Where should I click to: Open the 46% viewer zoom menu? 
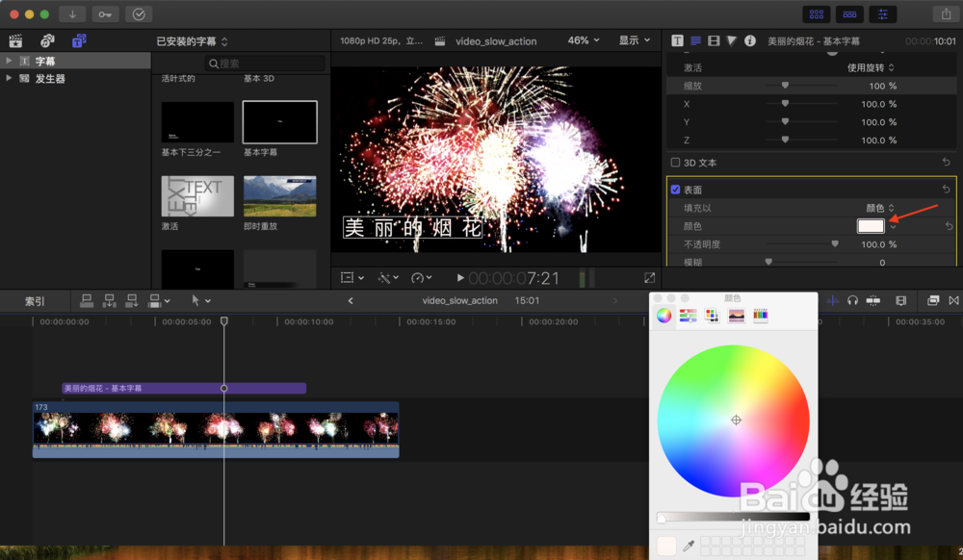pos(583,40)
